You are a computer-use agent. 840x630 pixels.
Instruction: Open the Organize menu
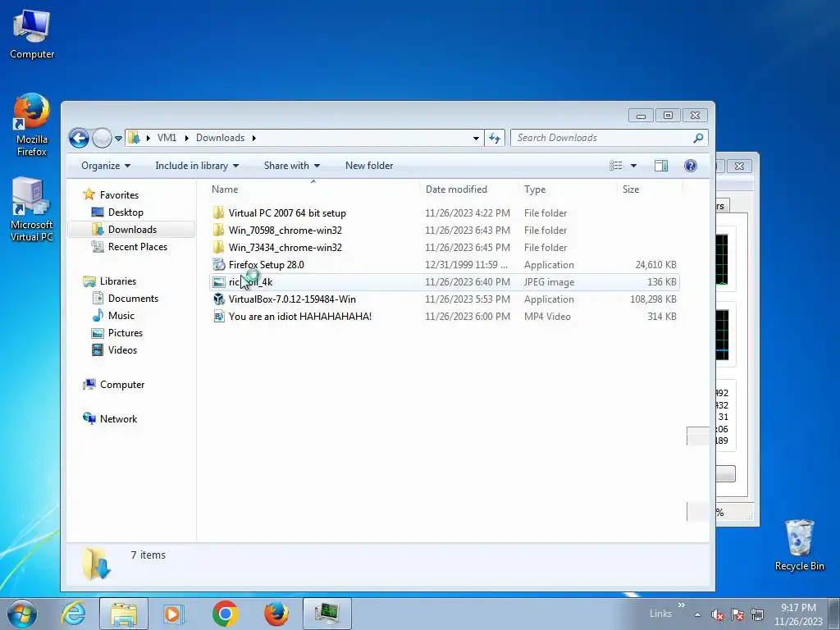(106, 166)
